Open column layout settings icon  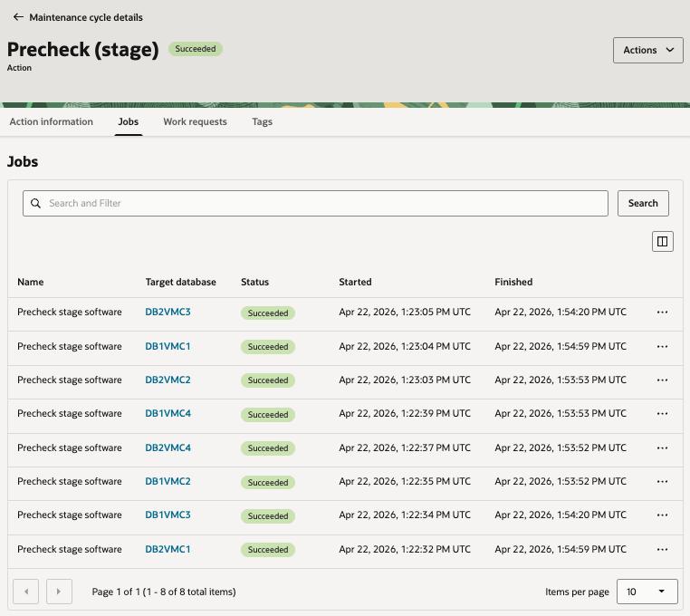[x=662, y=241]
